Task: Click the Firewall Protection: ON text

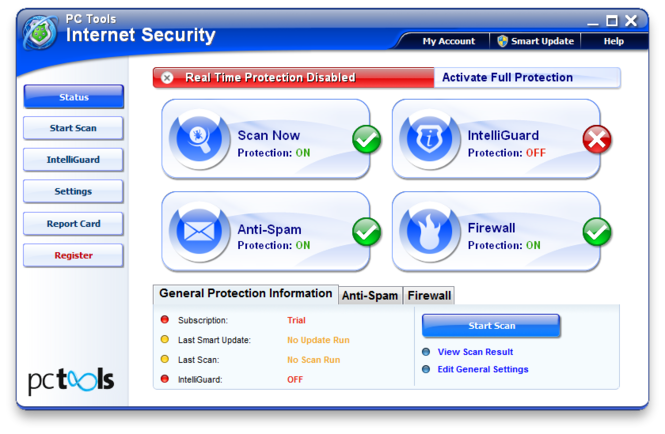Action: coord(504,245)
